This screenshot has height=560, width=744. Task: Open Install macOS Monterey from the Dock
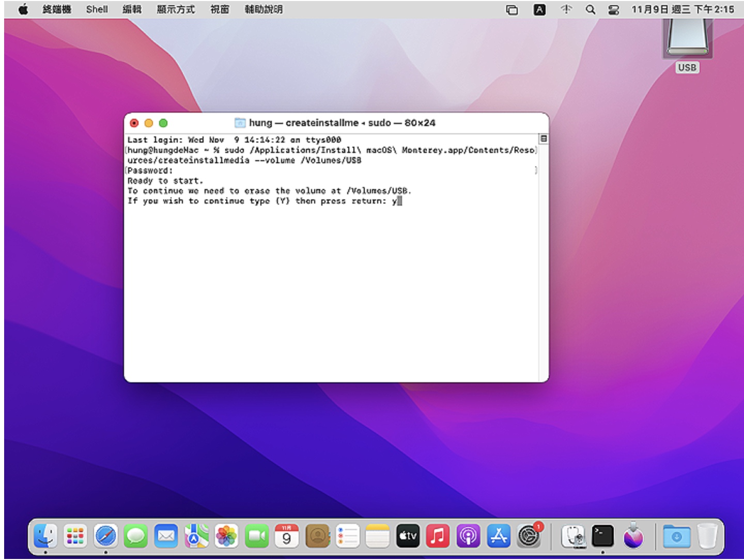click(x=633, y=536)
